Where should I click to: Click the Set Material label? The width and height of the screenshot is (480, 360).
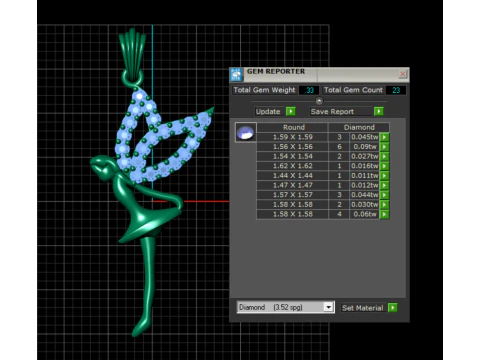pyautogui.click(x=362, y=308)
